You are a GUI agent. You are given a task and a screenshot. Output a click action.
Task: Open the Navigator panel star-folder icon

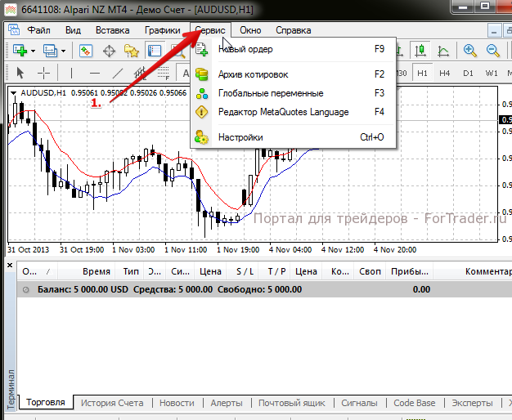pos(131,51)
